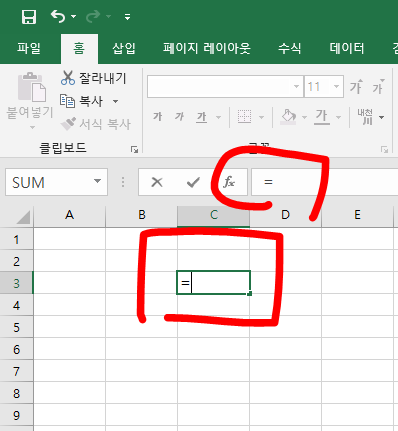Click the Undo arrow icon
The height and width of the screenshot is (431, 398).
(x=58, y=16)
